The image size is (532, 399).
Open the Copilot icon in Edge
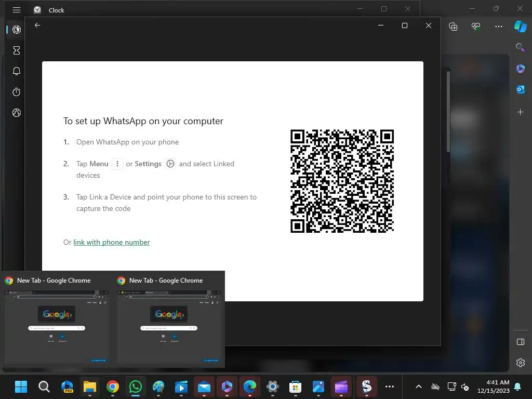coord(520,26)
